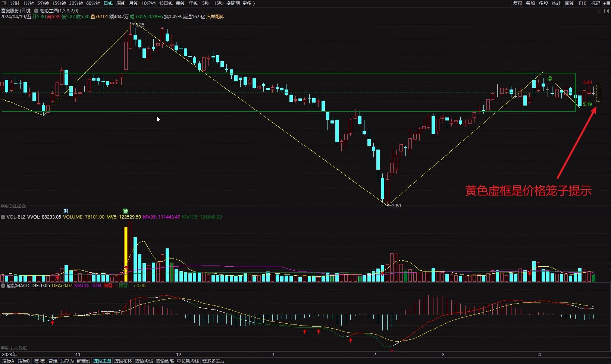This screenshot has height=364, width=611.
Task: Click the +自 add-to-watchlist button
Action: coord(607,3)
